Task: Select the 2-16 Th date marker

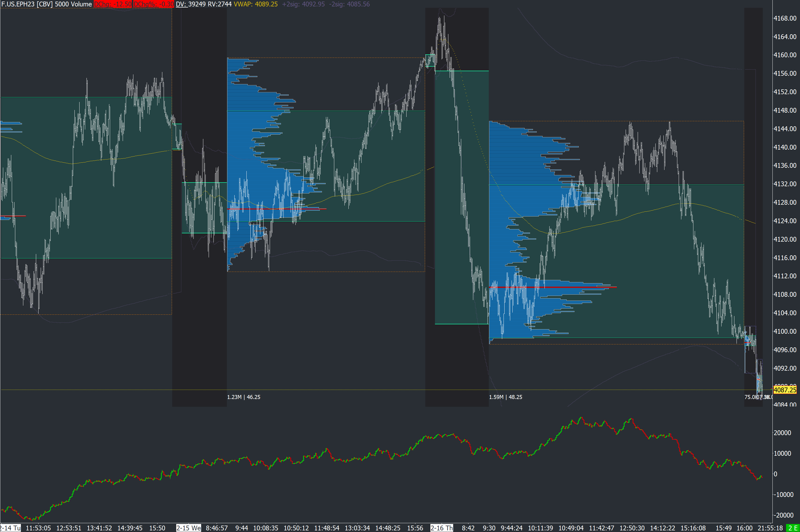Action: [x=441, y=528]
